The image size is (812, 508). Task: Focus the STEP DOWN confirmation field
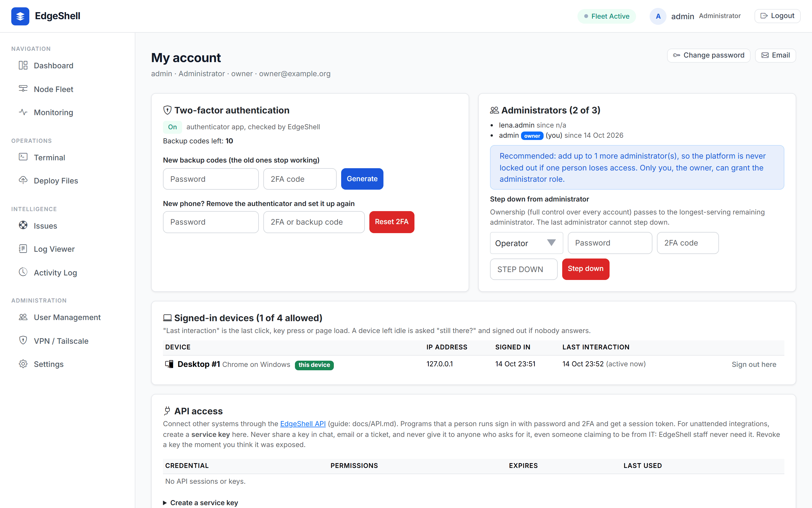pyautogui.click(x=524, y=269)
